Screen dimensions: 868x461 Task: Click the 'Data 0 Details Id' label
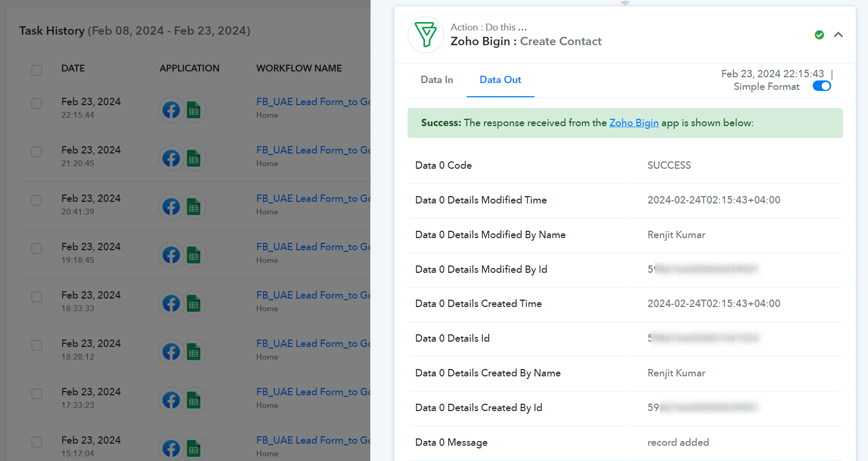point(452,339)
